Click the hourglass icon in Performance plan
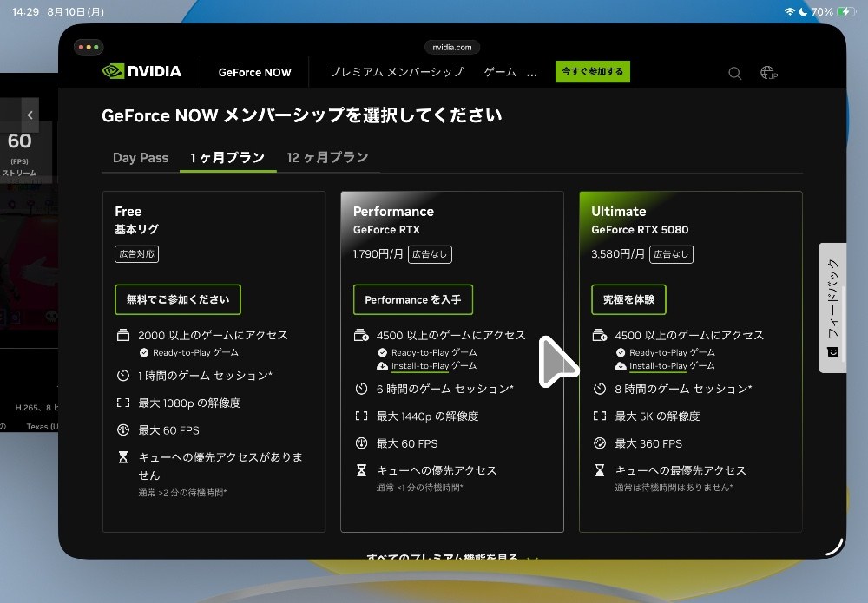Viewport: 868px width, 603px height. click(361, 470)
